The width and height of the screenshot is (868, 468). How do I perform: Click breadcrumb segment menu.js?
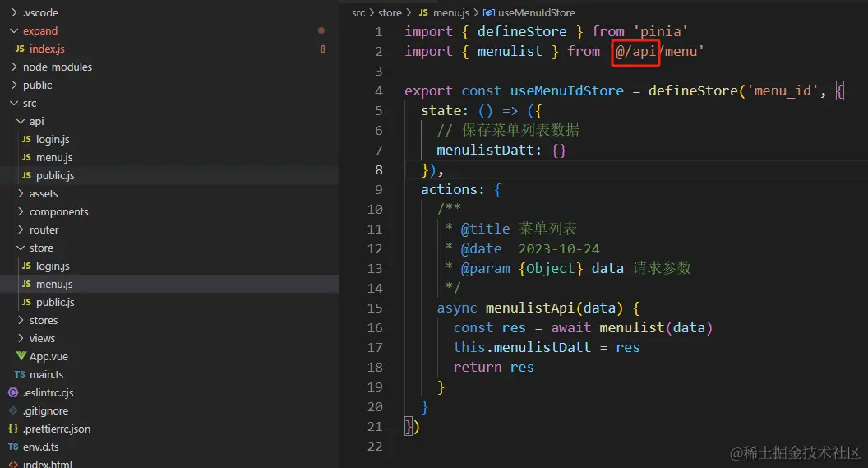(451, 12)
